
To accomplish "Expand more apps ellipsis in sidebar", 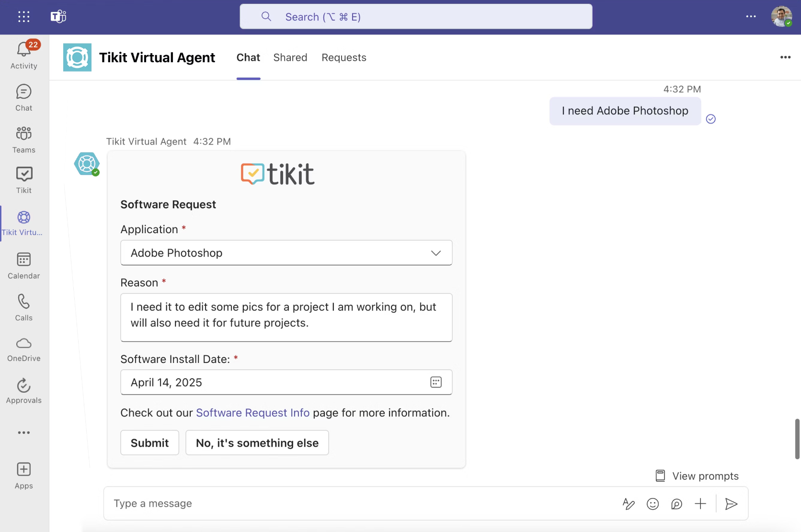I will (x=23, y=432).
